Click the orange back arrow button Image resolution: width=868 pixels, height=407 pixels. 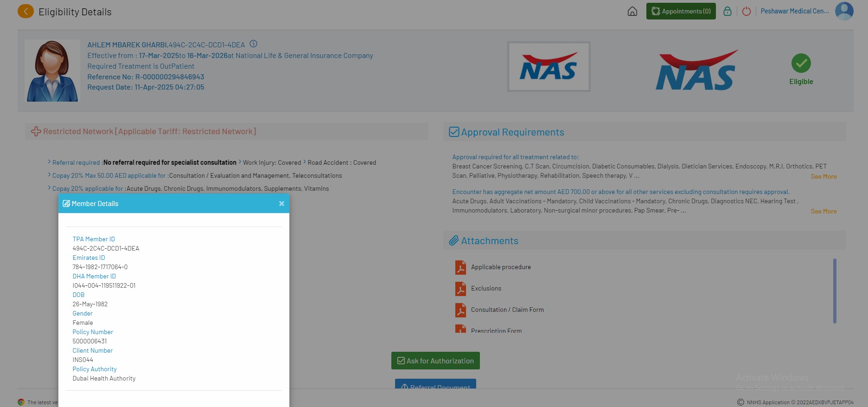point(26,11)
